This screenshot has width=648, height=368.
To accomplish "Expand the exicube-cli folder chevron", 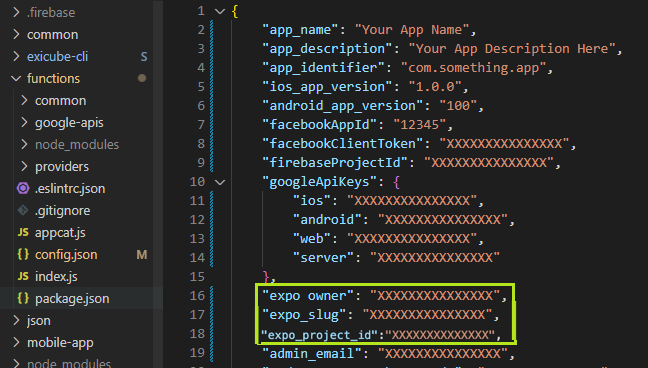I will click(x=16, y=56).
